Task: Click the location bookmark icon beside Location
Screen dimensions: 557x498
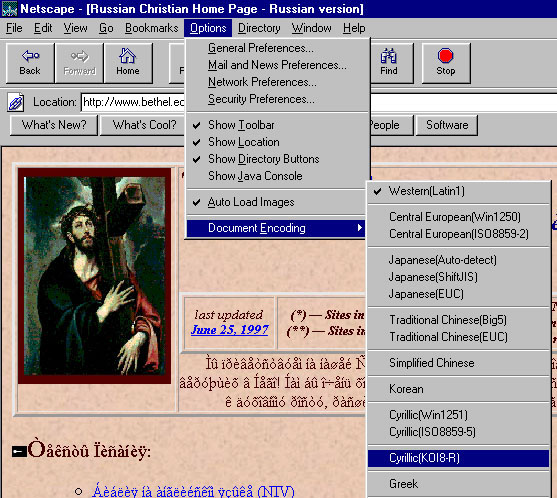Action: tap(16, 103)
